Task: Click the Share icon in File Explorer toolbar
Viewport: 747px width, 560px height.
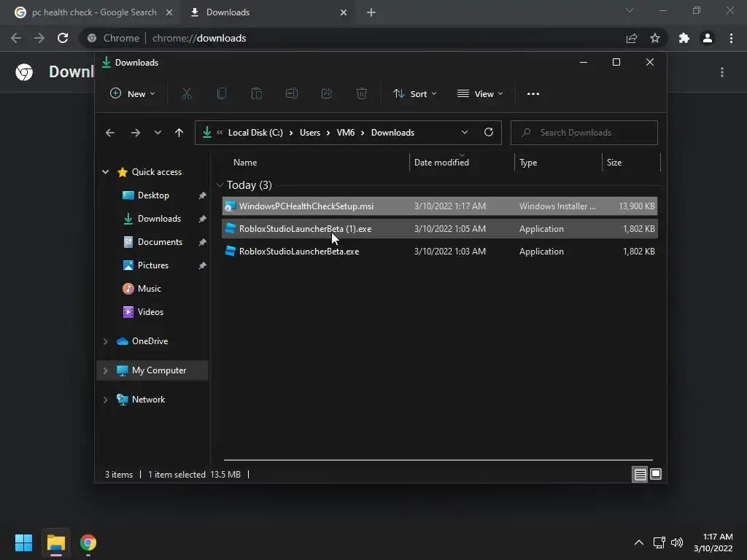Action: (x=327, y=93)
